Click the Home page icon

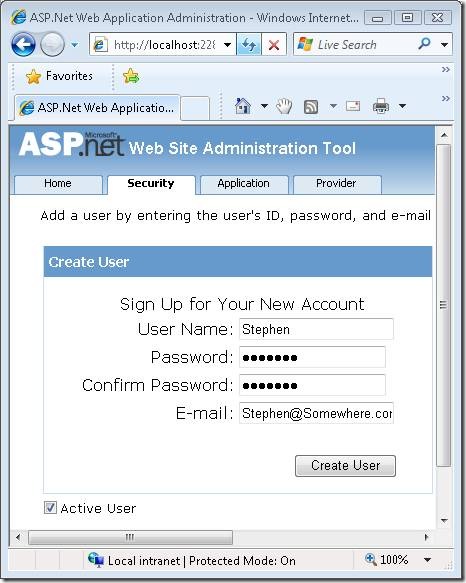[x=243, y=106]
